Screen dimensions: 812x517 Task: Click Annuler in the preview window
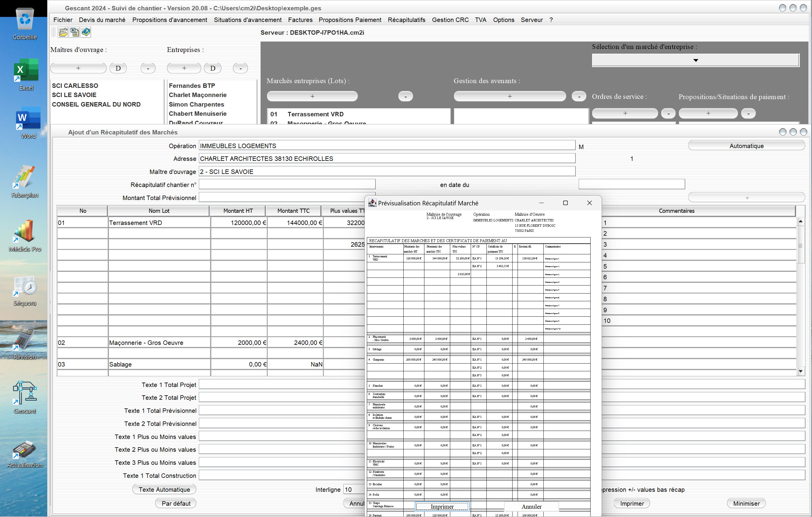click(x=532, y=507)
